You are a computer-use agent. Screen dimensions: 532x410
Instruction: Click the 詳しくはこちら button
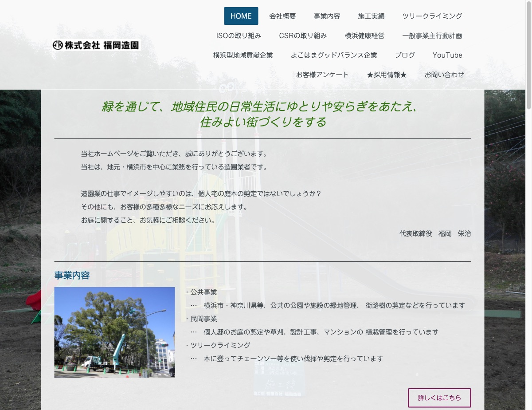[x=439, y=398]
